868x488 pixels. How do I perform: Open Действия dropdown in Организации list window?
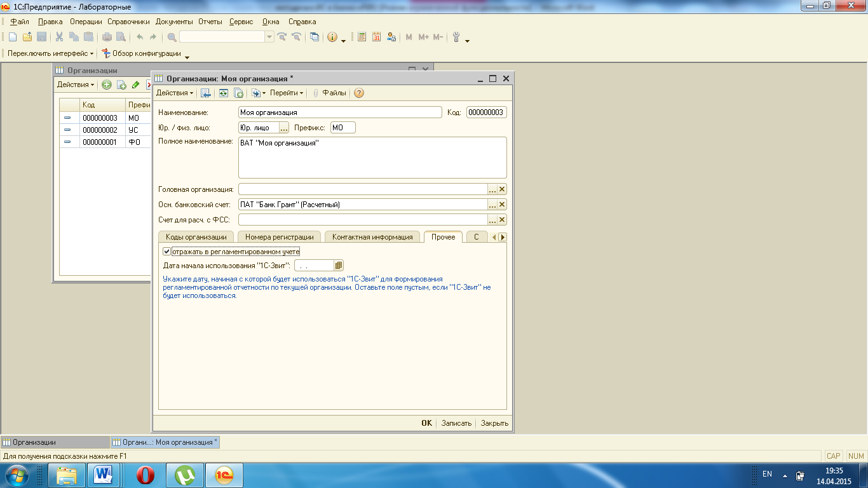[x=76, y=85]
